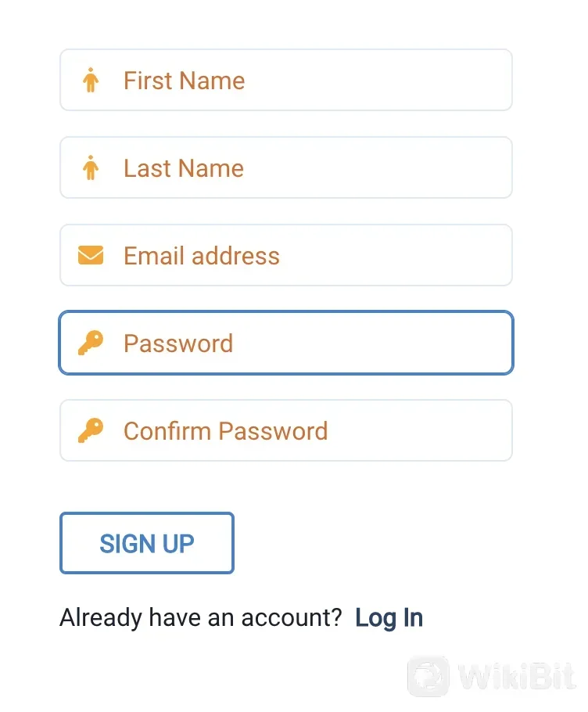The width and height of the screenshot is (588, 712).
Task: Click the person icon beside Last Name
Action: pos(91,167)
